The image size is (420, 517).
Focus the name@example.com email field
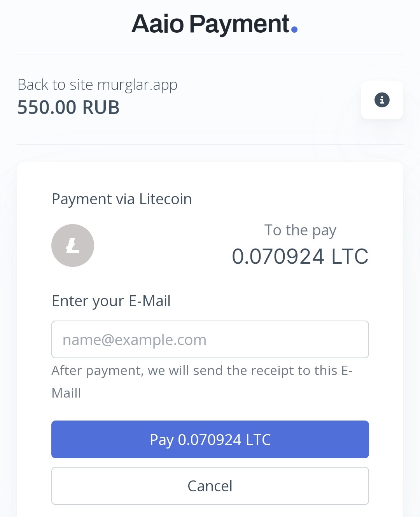click(210, 339)
